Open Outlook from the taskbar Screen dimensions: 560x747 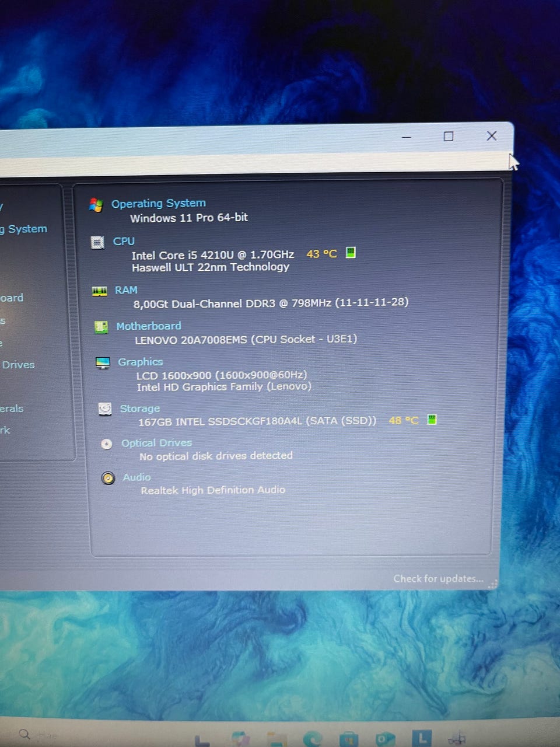(385, 739)
